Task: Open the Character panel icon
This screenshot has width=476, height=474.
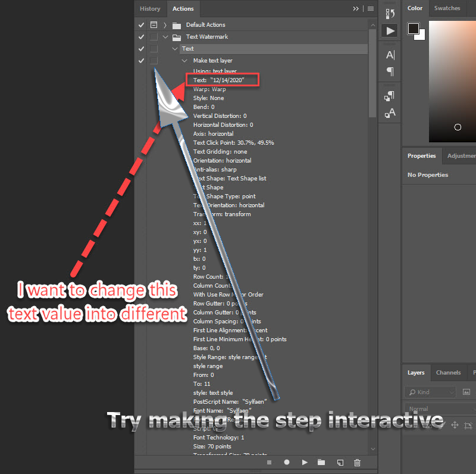Action: [x=389, y=54]
